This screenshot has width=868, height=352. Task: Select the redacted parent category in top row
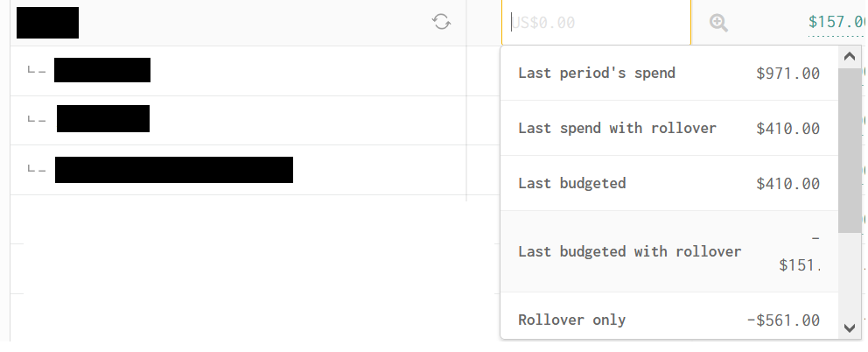tap(47, 23)
